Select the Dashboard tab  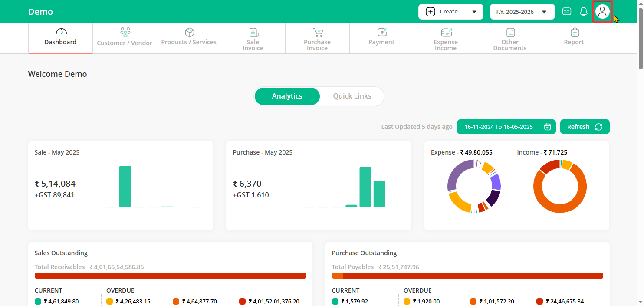click(60, 39)
